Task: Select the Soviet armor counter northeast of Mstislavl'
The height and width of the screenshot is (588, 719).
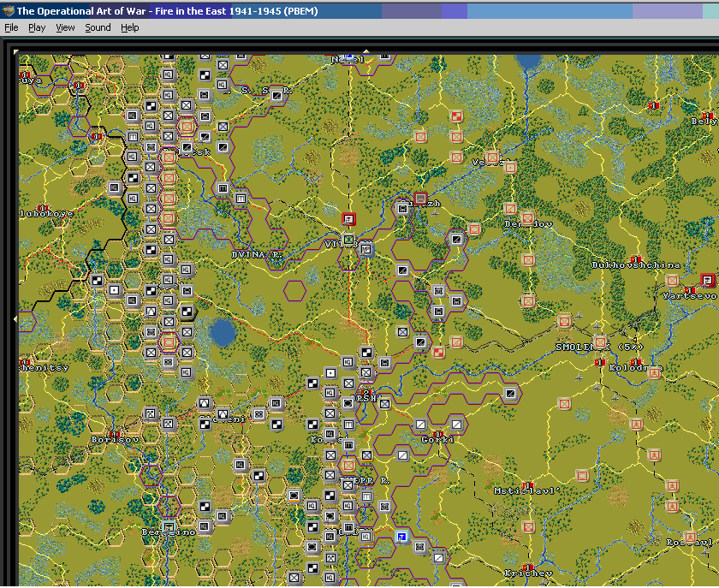Action: point(582,476)
